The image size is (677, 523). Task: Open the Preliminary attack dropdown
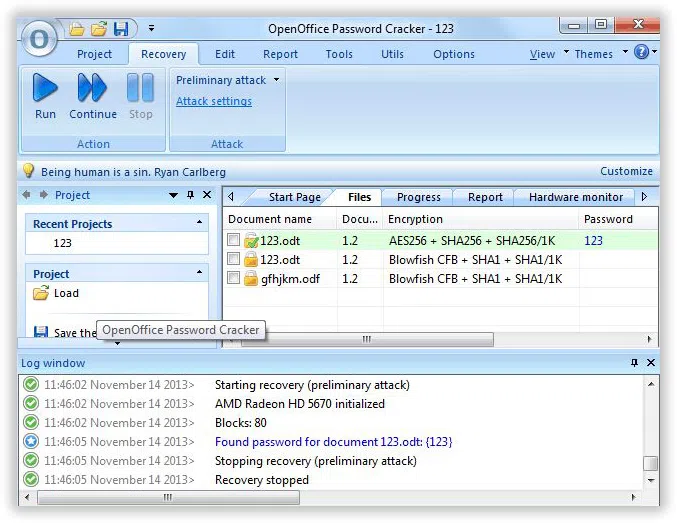228,80
